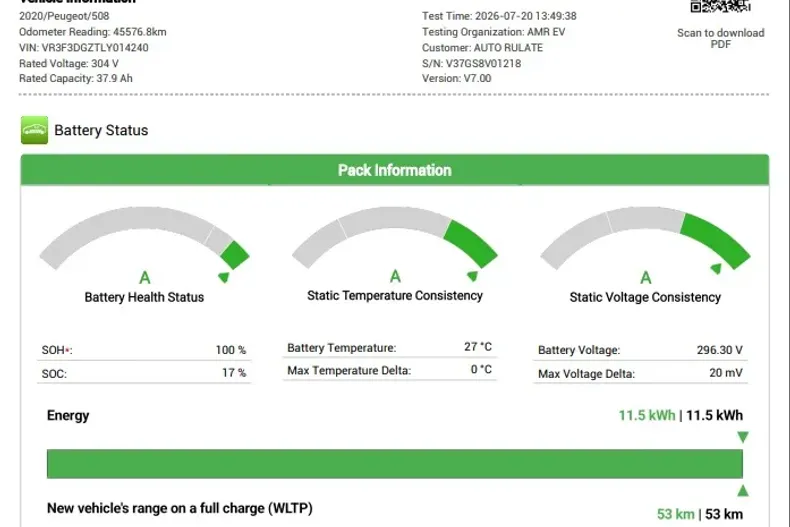Click the SOC value '17 %'

pyautogui.click(x=234, y=373)
